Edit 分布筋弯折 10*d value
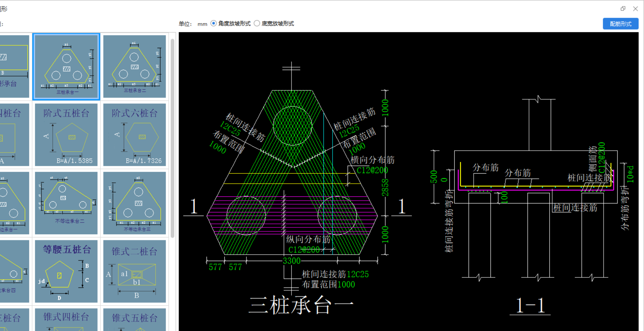 (630, 174)
